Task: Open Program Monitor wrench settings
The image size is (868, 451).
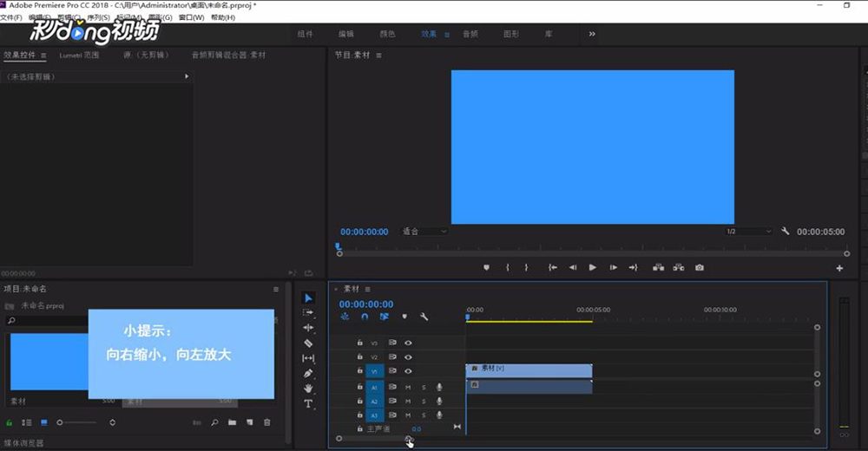Action: pyautogui.click(x=785, y=231)
